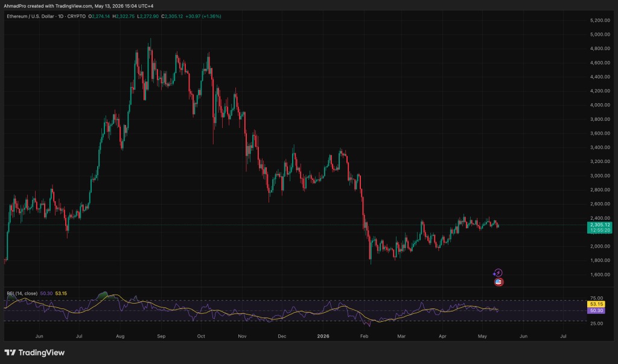
Task: Click the Dec label on time axis
Action: [x=282, y=336]
